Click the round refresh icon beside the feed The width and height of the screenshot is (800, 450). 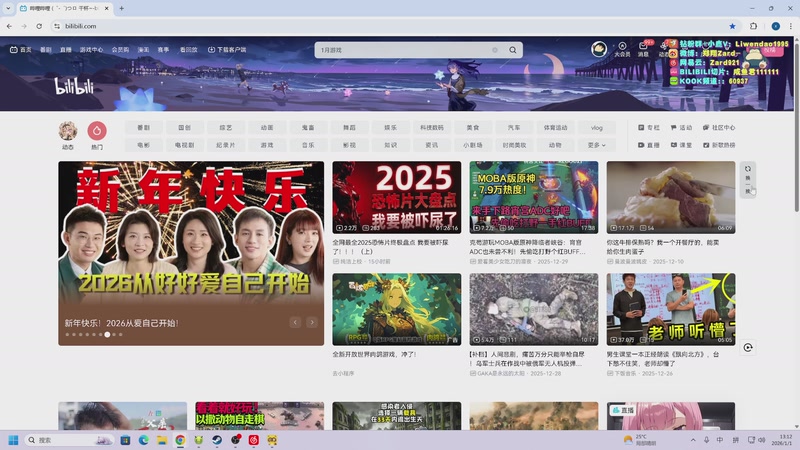pyautogui.click(x=748, y=347)
